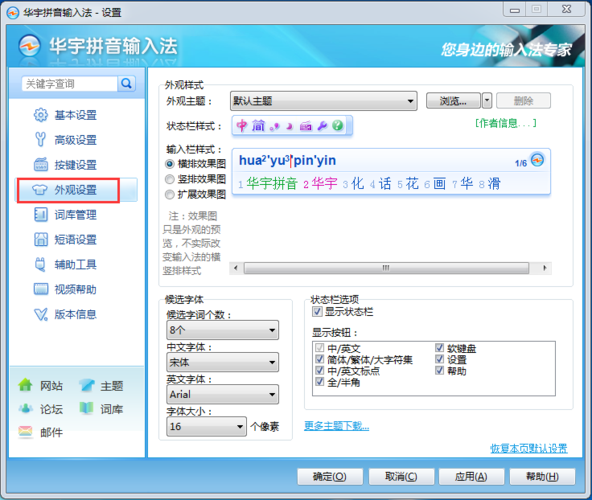Click the Huayu logo in header banner
Screen dimensions: 592x500
[29, 46]
